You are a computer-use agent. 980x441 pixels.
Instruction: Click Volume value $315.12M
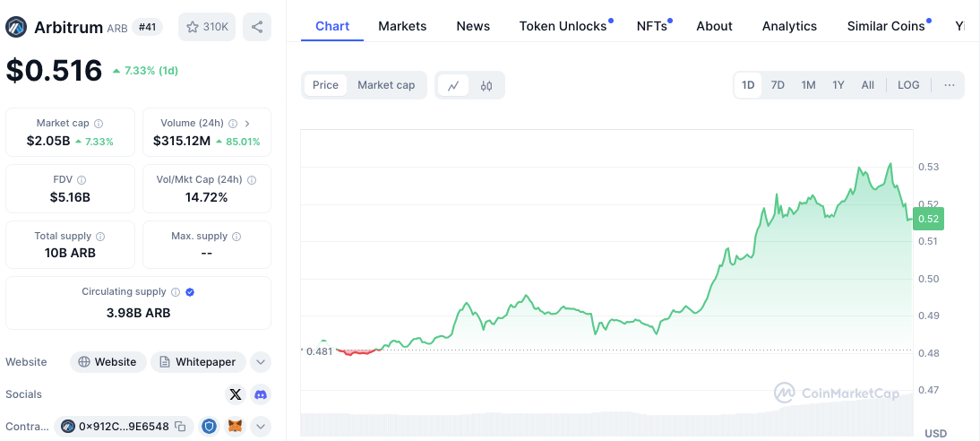[x=182, y=142]
